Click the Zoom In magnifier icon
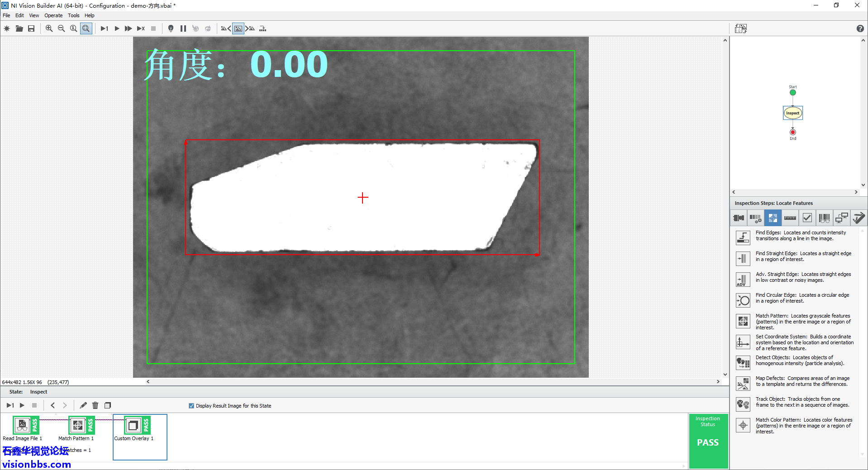Image resolution: width=868 pixels, height=470 pixels. pos(49,28)
